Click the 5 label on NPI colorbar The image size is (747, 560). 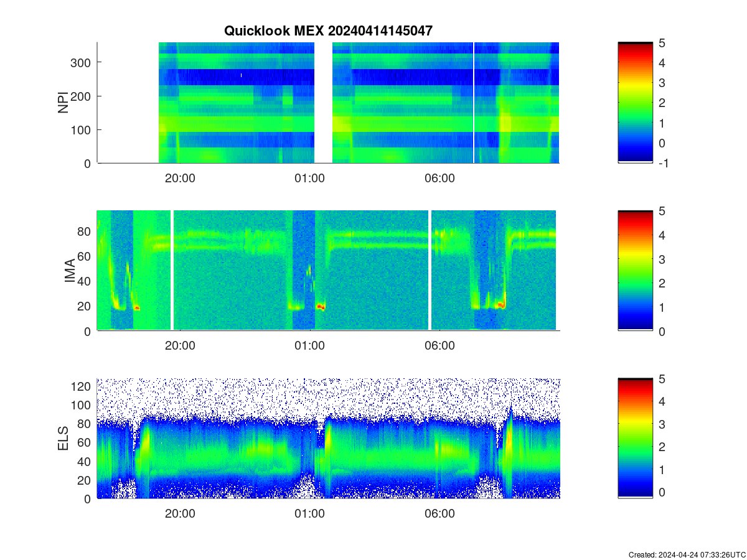[x=662, y=42]
